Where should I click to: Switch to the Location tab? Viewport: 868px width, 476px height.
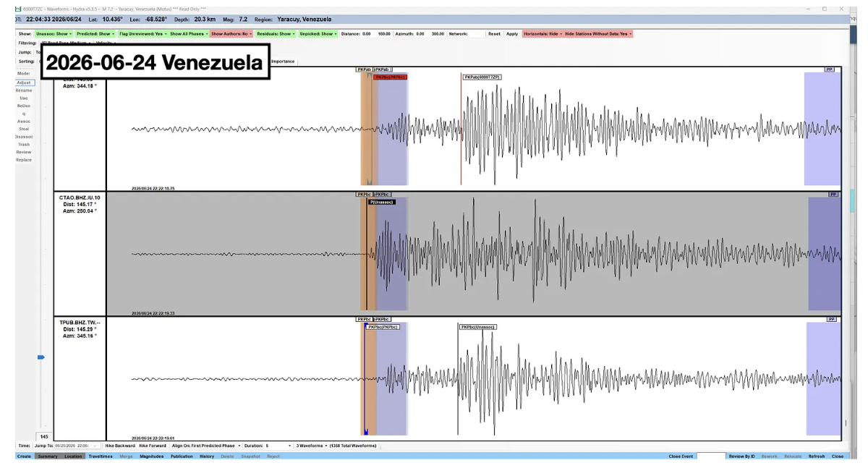(x=74, y=456)
